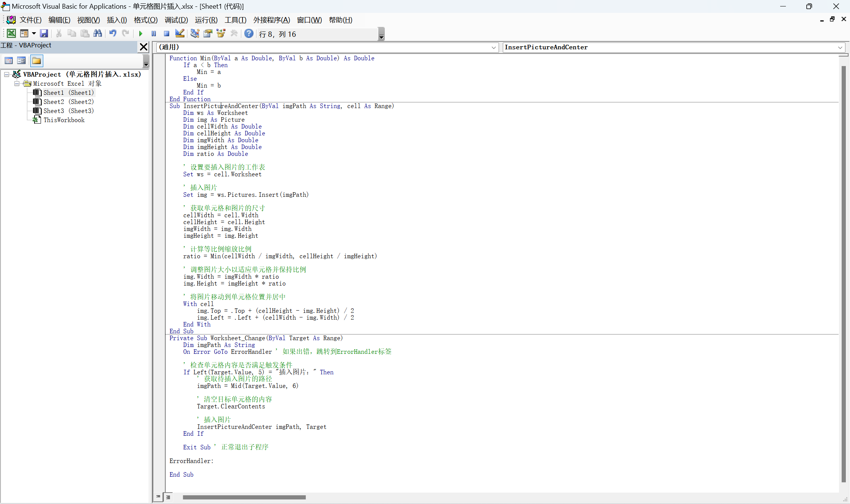Viewport: 850px width, 504px height.
Task: Open the Project Explorer toolbar icon
Action: coord(195,34)
